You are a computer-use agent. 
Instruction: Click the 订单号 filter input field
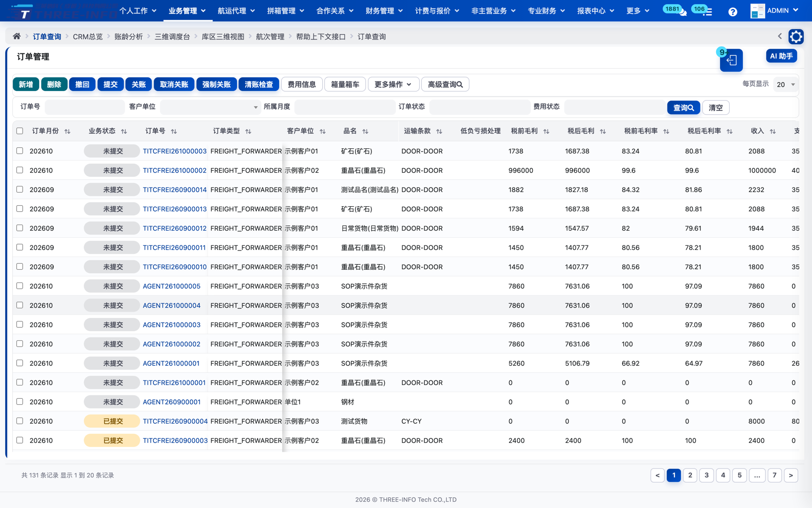click(85, 107)
